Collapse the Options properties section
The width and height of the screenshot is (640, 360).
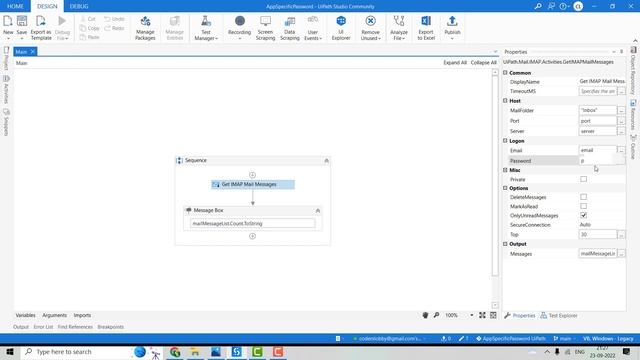point(505,188)
